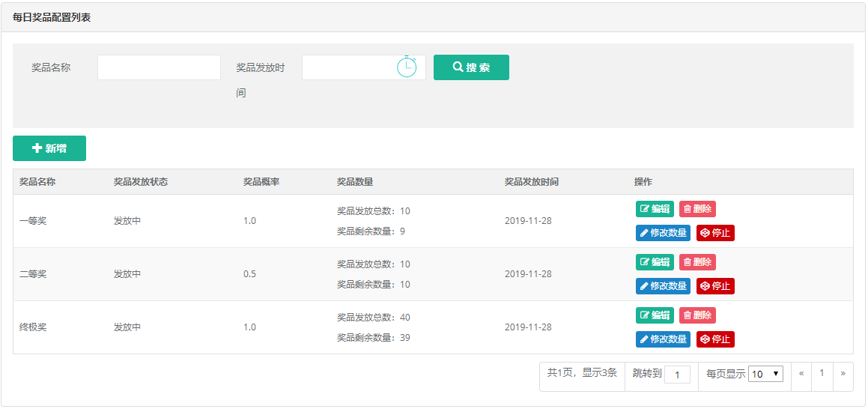Click 奖品剩余数量：39 text
The height and width of the screenshot is (409, 868).
tap(374, 338)
